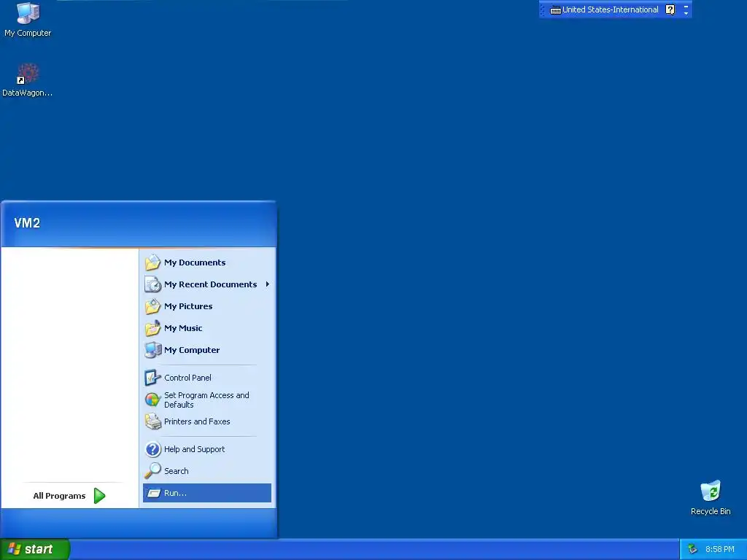
Task: Open My Computer in Start menu
Action: pyautogui.click(x=207, y=350)
